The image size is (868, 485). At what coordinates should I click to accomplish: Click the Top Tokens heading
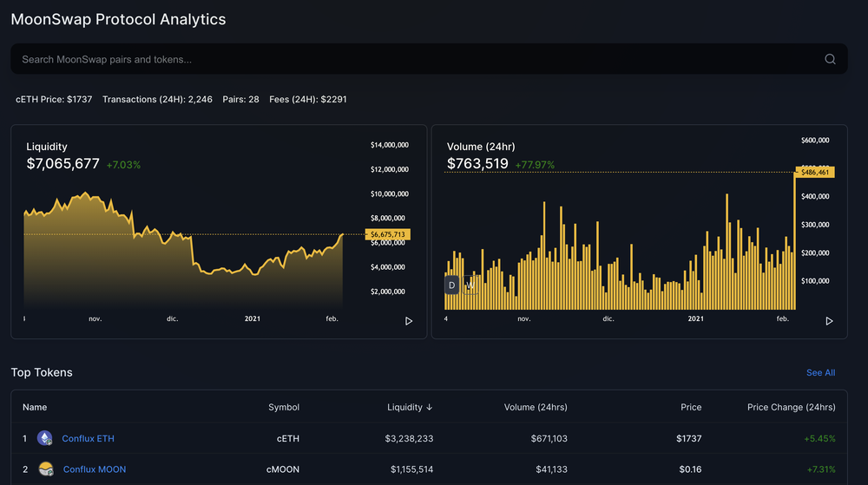42,373
